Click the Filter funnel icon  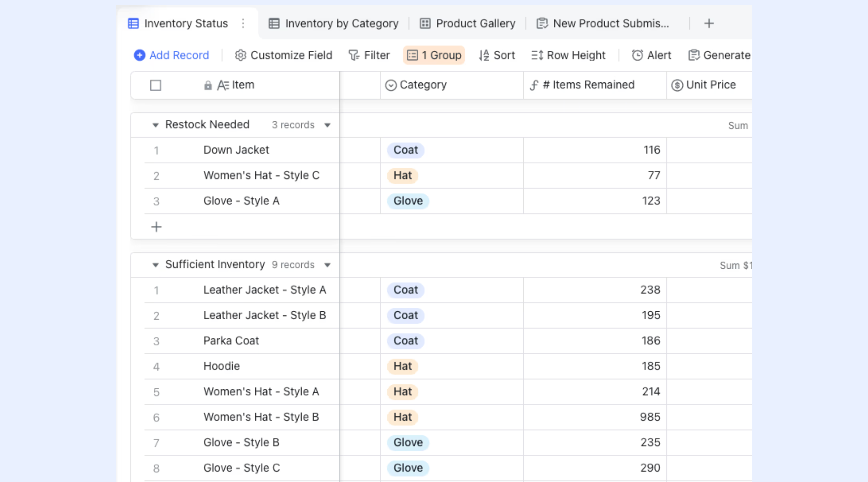tap(354, 55)
